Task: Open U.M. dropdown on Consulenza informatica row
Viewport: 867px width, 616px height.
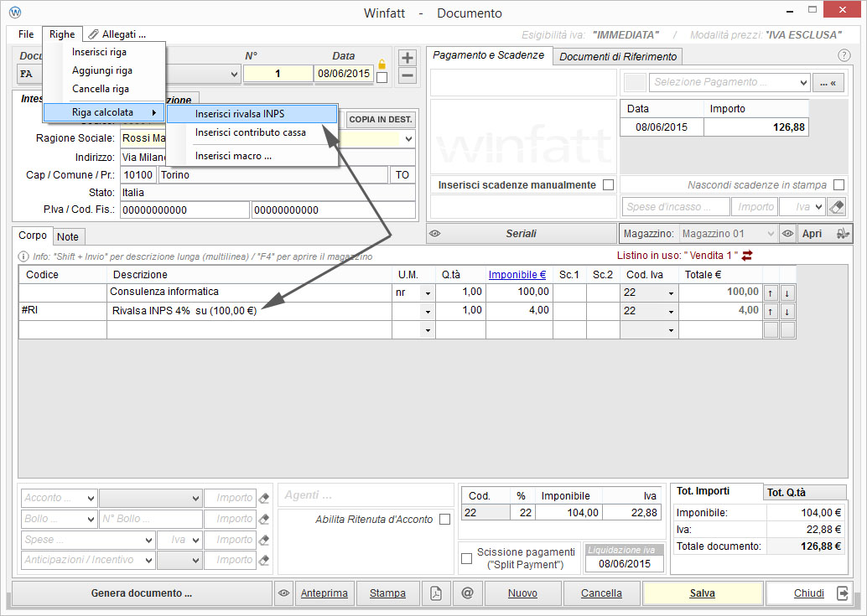Action: point(428,293)
